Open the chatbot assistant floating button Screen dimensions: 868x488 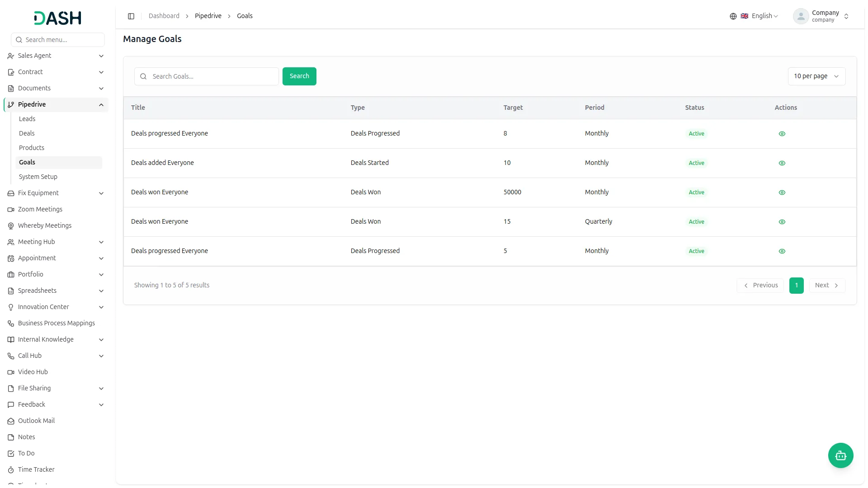(x=840, y=455)
